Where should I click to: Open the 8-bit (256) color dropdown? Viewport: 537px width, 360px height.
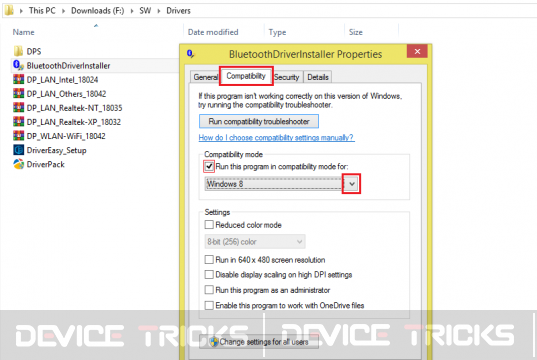pyautogui.click(x=255, y=242)
